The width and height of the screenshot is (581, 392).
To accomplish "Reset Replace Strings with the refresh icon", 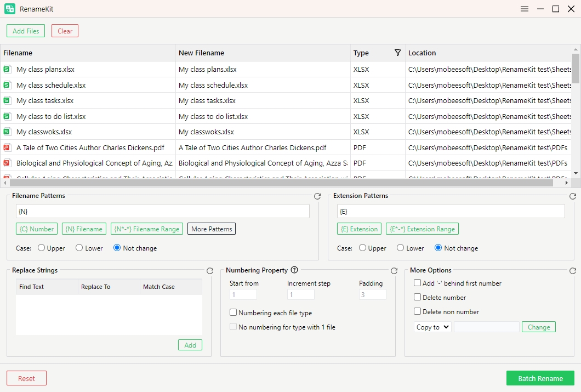I will [x=210, y=271].
